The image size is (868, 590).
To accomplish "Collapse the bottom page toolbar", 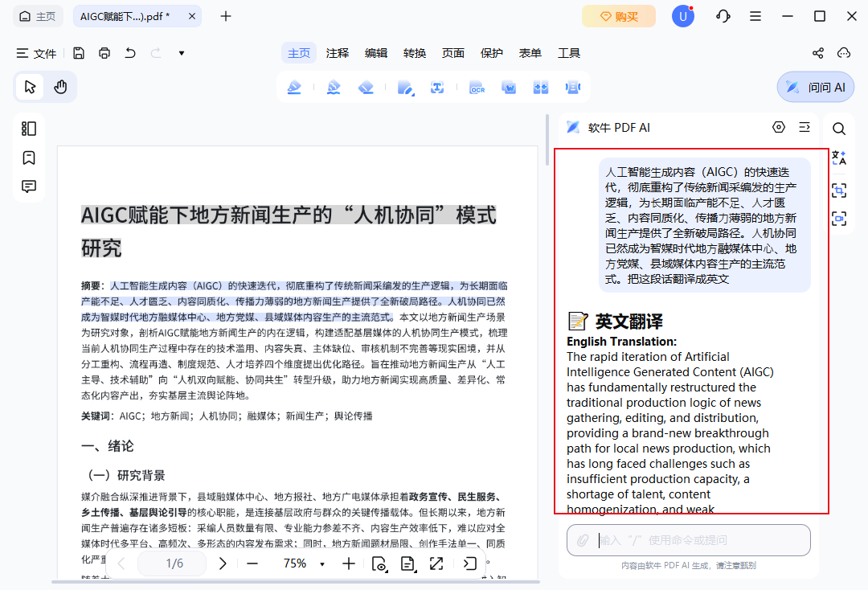I will (x=469, y=563).
